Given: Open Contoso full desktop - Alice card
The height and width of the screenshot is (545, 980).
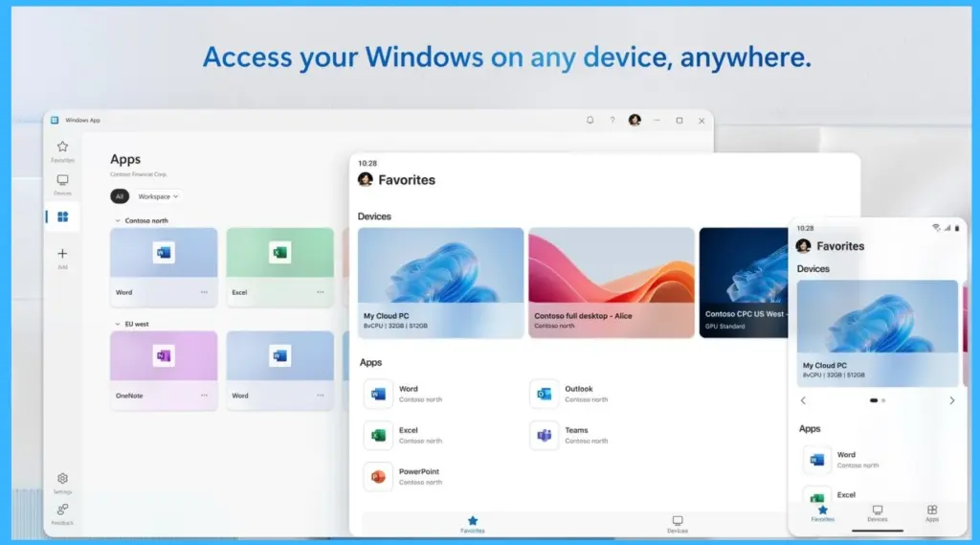Looking at the screenshot, I should [612, 283].
